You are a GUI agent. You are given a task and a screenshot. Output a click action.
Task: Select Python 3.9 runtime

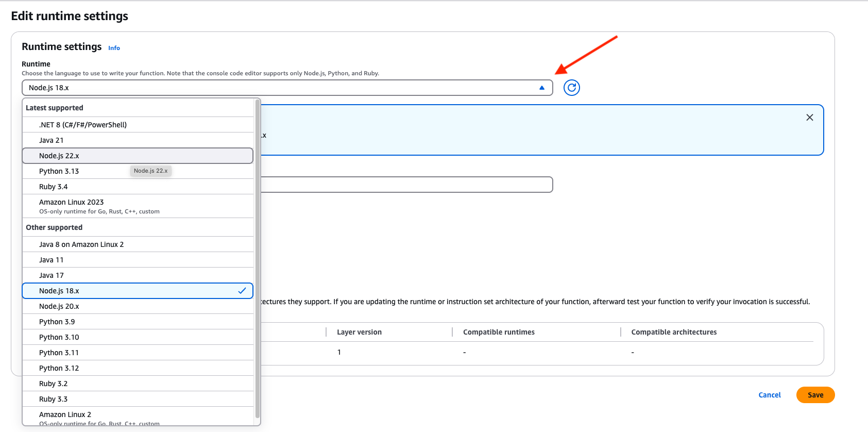[x=138, y=322]
